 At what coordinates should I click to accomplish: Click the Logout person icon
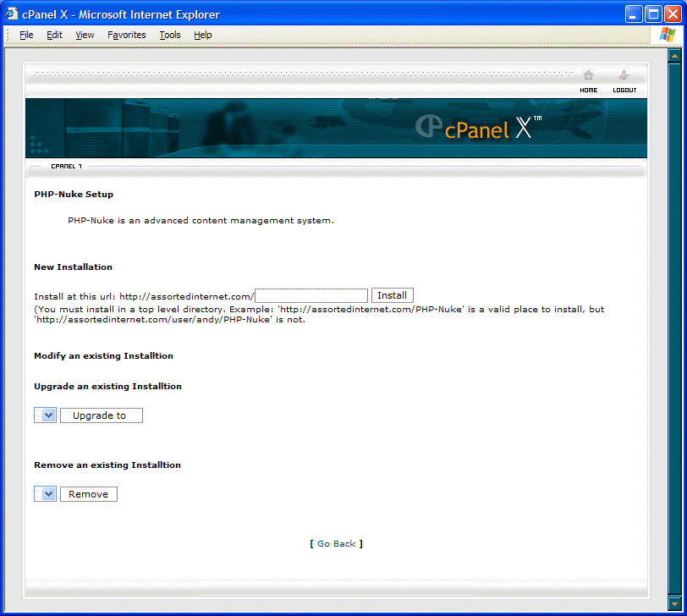pos(624,75)
